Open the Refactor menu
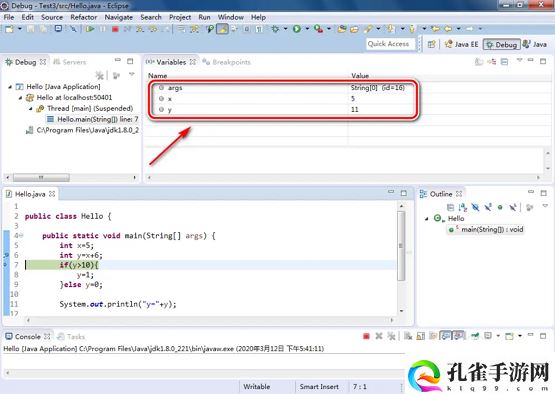This screenshot has height=394, width=555. point(84,17)
